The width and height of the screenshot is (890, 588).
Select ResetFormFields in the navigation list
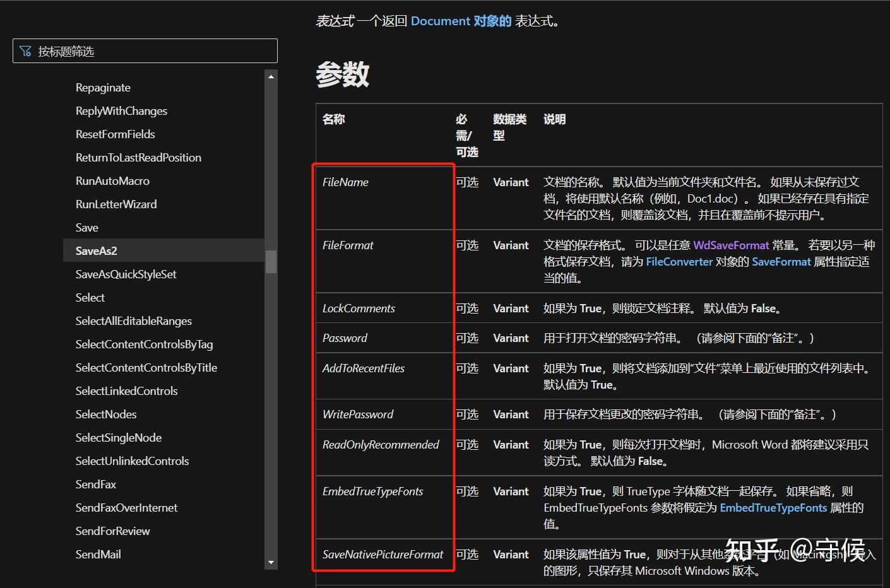tap(115, 134)
